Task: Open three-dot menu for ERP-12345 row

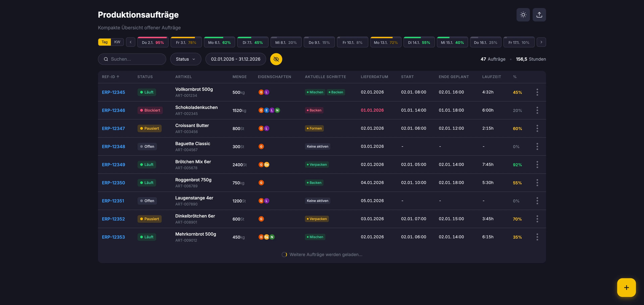Action: coord(537,92)
